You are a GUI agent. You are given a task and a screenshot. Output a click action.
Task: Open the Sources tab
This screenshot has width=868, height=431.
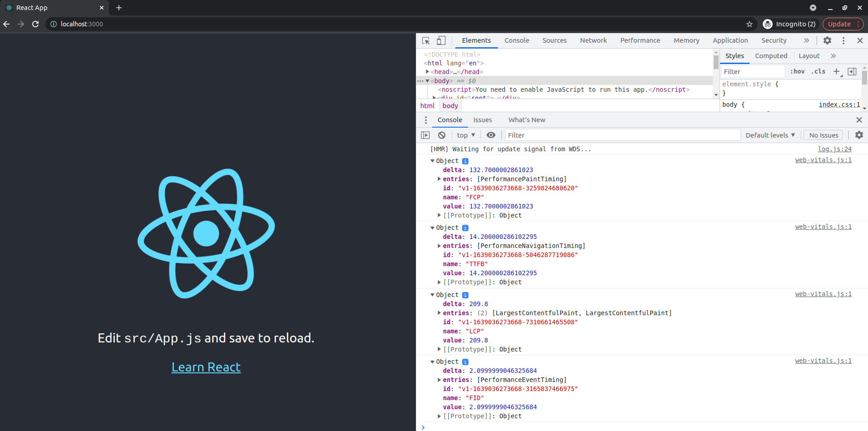tap(554, 40)
